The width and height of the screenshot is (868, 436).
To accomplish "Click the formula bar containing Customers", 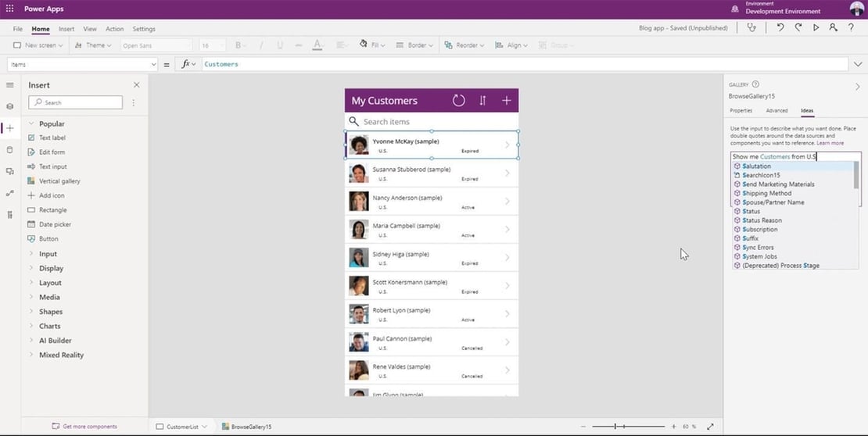I will (x=525, y=65).
